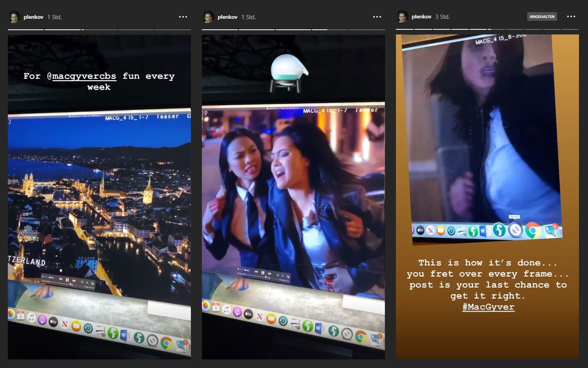Click Apple TV icon in middle story's dock
This screenshot has width=588, height=368.
pyautogui.click(x=248, y=314)
